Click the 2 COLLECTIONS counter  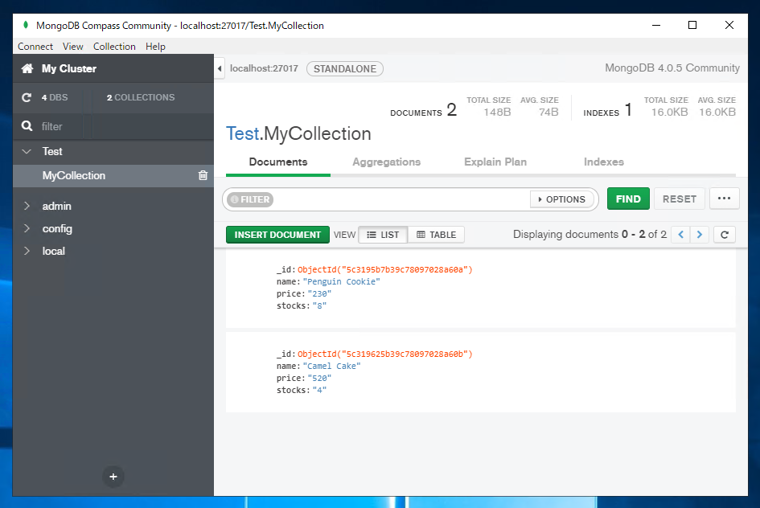(141, 97)
